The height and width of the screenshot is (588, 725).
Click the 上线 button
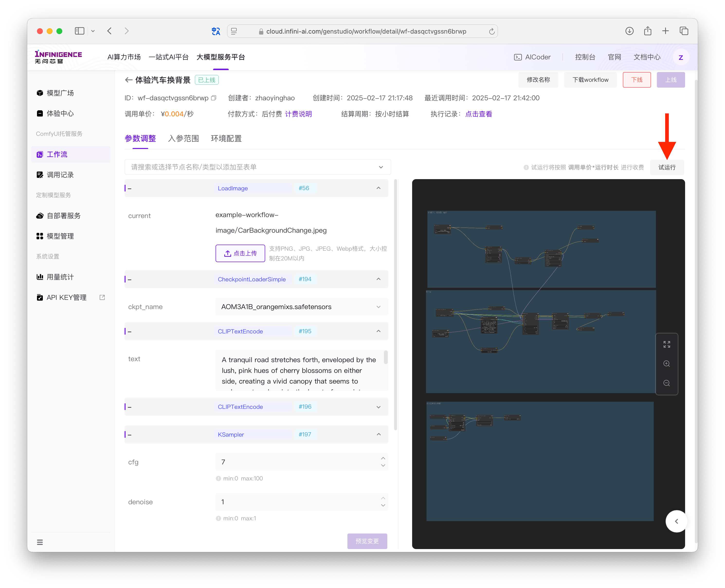click(671, 80)
